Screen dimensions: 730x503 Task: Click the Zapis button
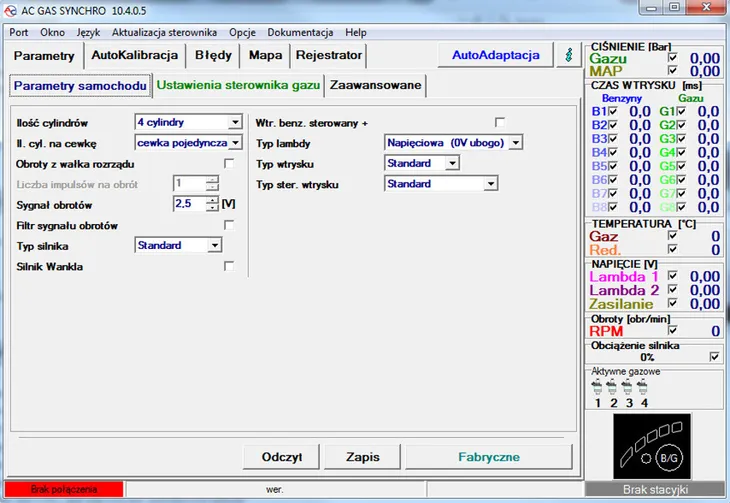tap(363, 457)
